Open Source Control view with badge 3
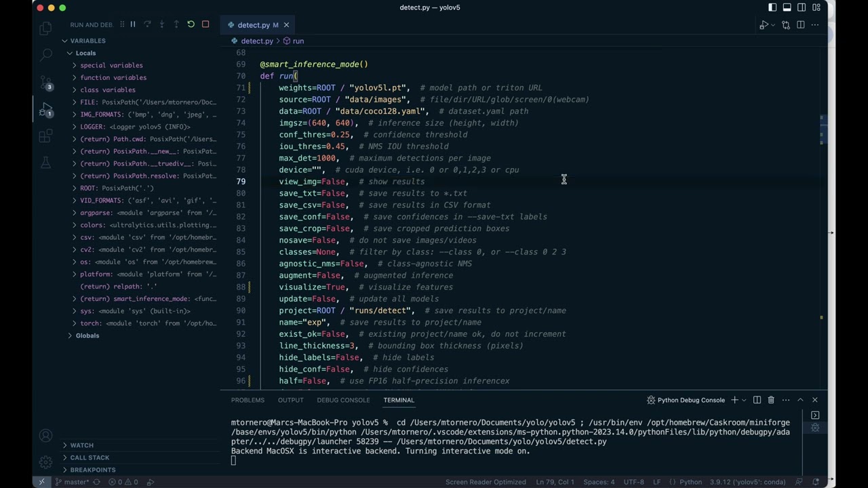 click(x=45, y=83)
